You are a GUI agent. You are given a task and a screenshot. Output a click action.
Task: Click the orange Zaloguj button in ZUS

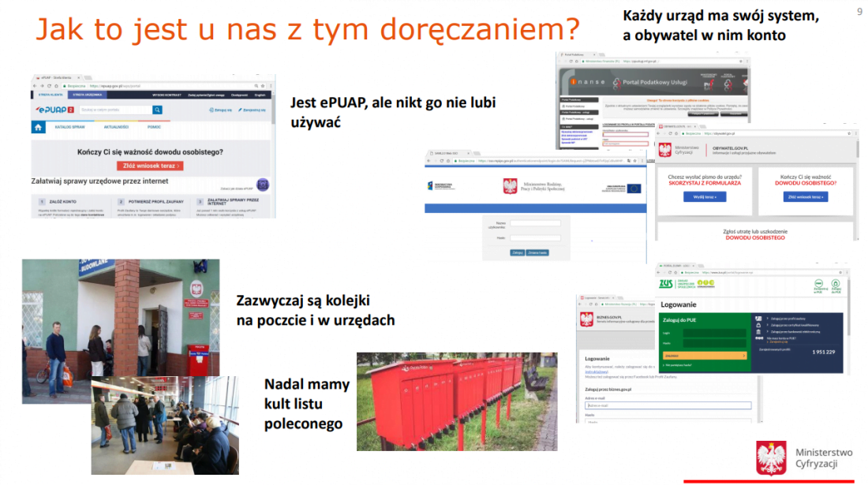[x=703, y=356]
